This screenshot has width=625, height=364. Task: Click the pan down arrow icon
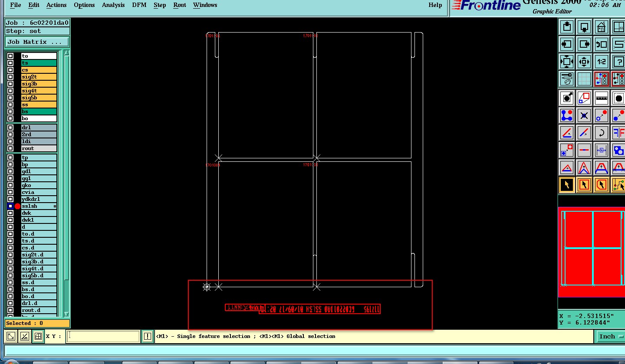[x=584, y=27]
